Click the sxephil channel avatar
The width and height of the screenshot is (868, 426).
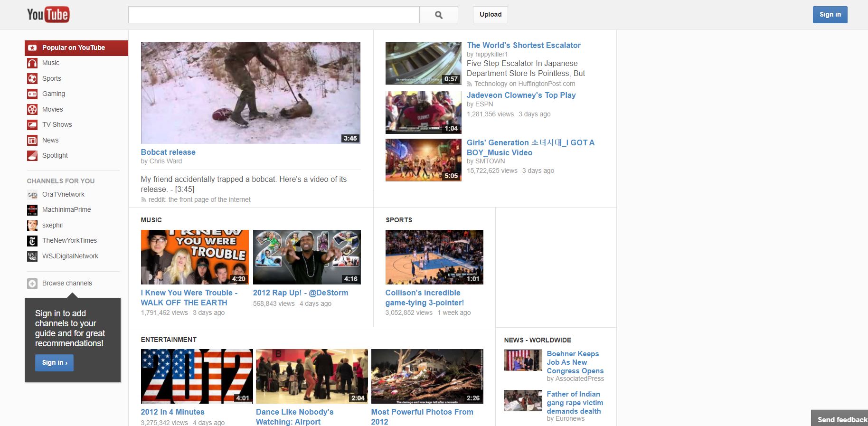pos(32,225)
